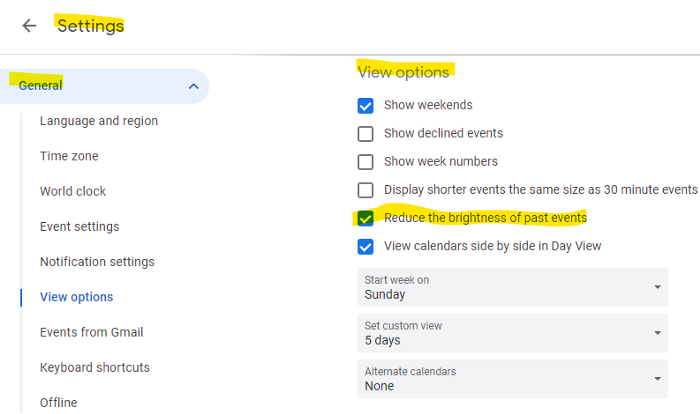The height and width of the screenshot is (414, 700).
Task: Open the Alternate calendars dropdown
Action: click(x=512, y=378)
